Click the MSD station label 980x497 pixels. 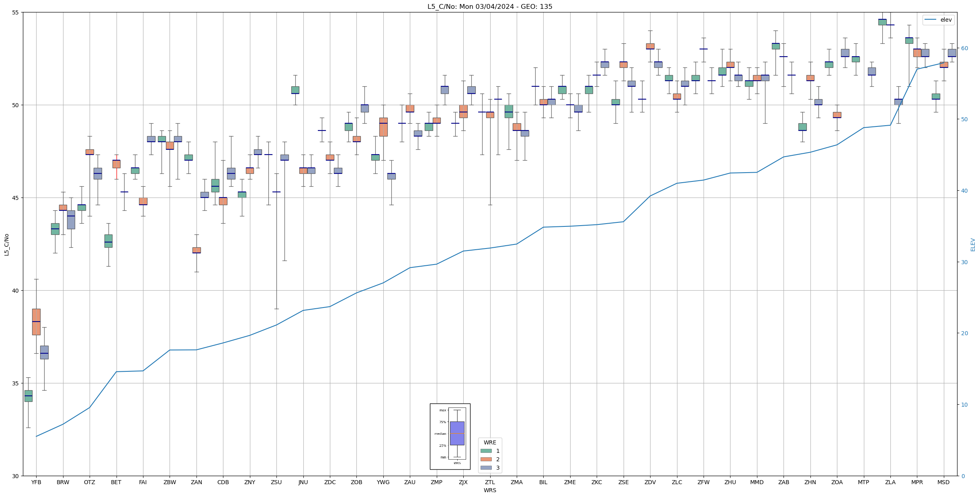[x=943, y=482]
